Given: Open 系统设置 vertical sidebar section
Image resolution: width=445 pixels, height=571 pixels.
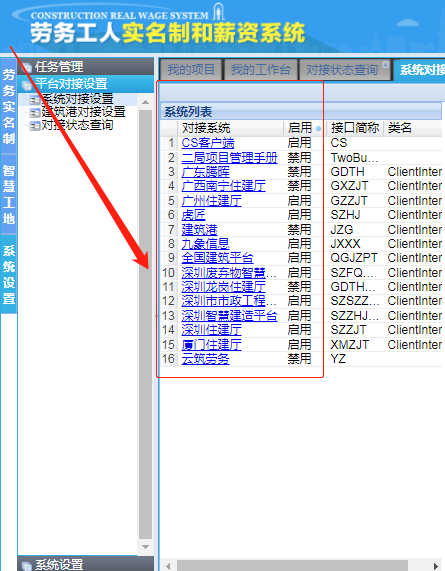Looking at the screenshot, I should [9, 275].
